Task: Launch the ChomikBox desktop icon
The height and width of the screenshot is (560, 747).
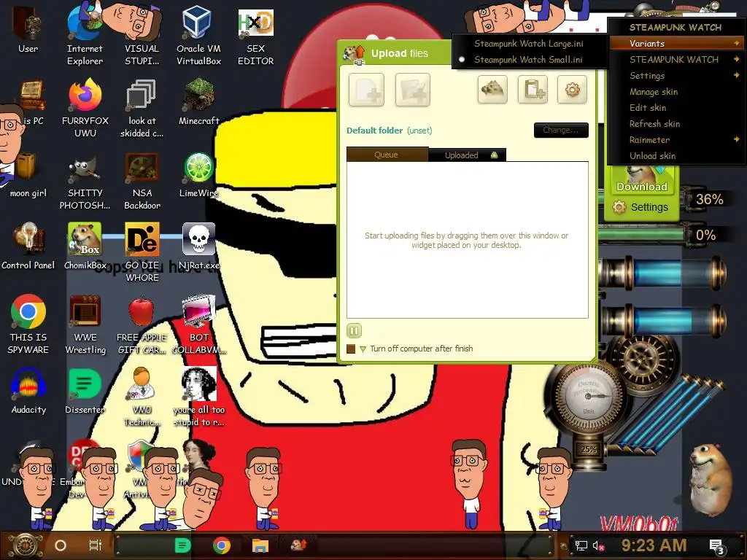Action: (85, 245)
